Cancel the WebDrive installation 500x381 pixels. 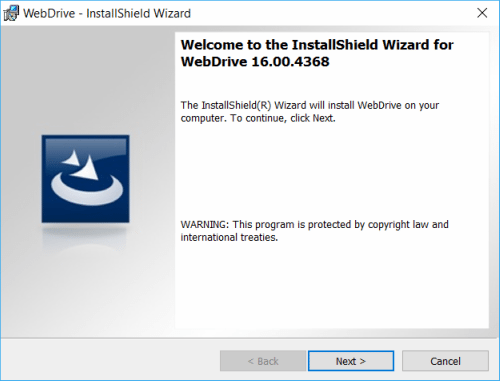click(x=445, y=361)
